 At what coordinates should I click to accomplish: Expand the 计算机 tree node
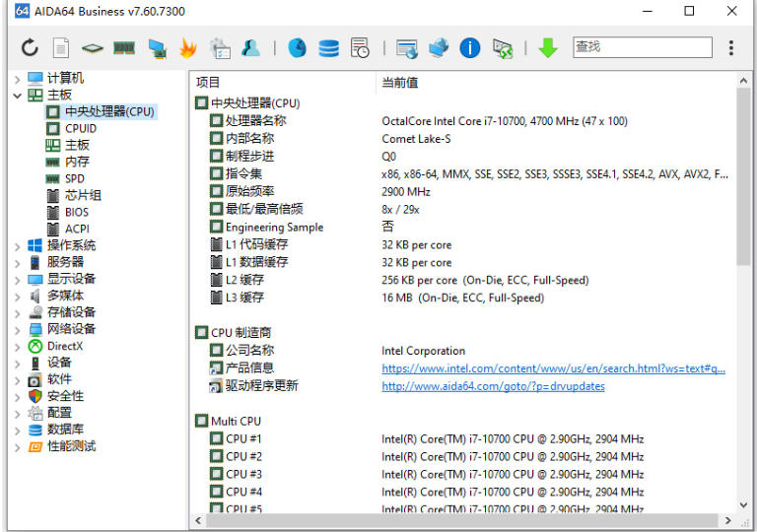point(17,78)
